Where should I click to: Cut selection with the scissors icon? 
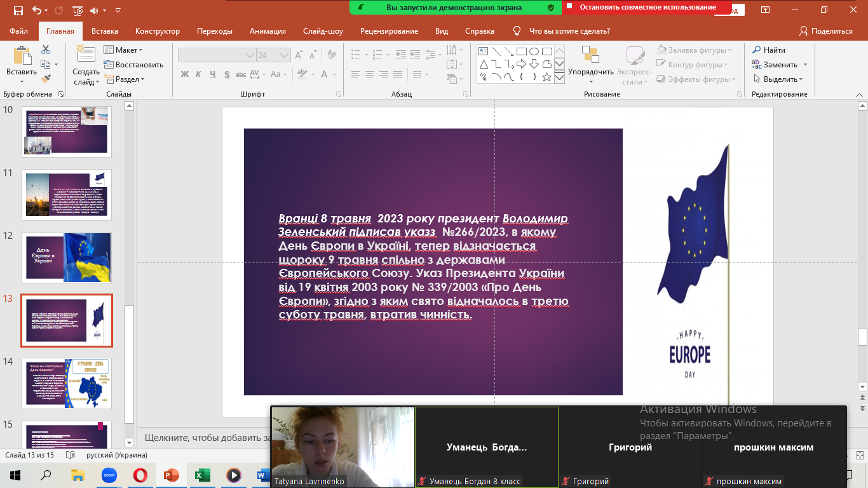coord(46,50)
